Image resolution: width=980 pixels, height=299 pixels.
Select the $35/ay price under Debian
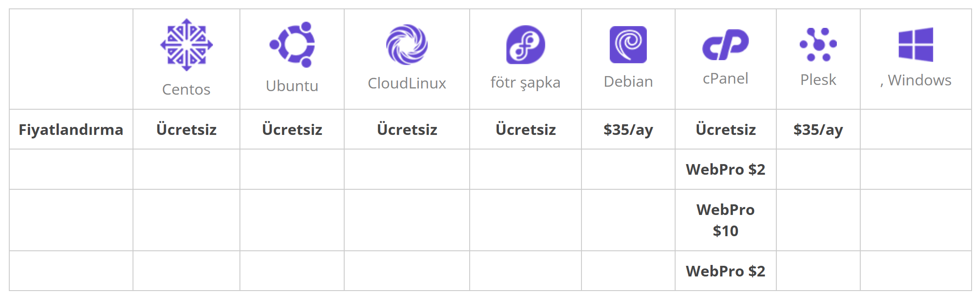coord(628,130)
